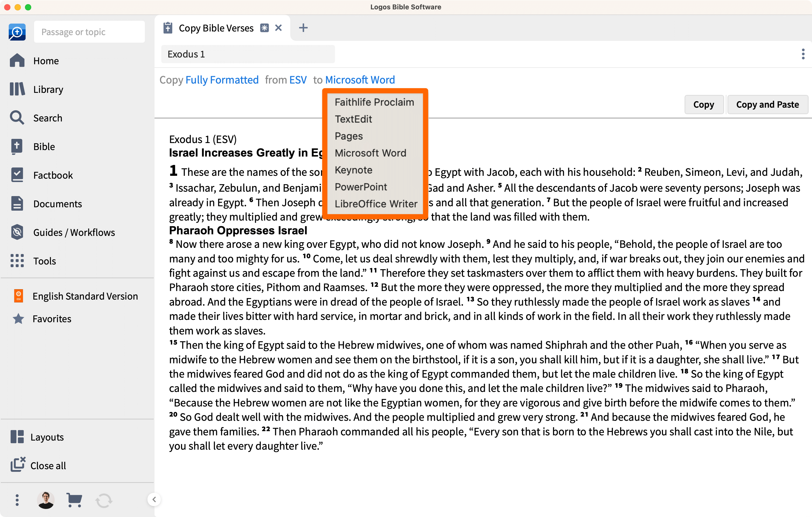The width and height of the screenshot is (812, 517).
Task: Open the Fully Formatted style dropdown
Action: (222, 80)
